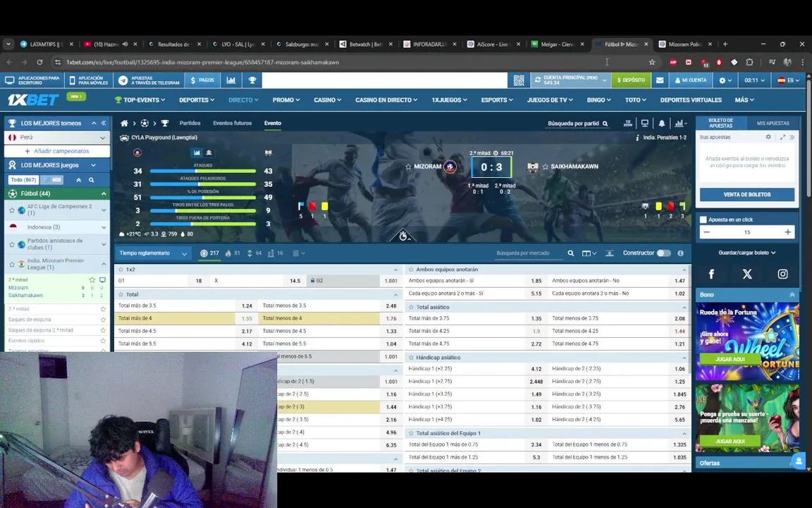Image resolution: width=812 pixels, height=508 pixels.
Task: Click in the Búsqueda por mercado field
Action: pyautogui.click(x=527, y=253)
